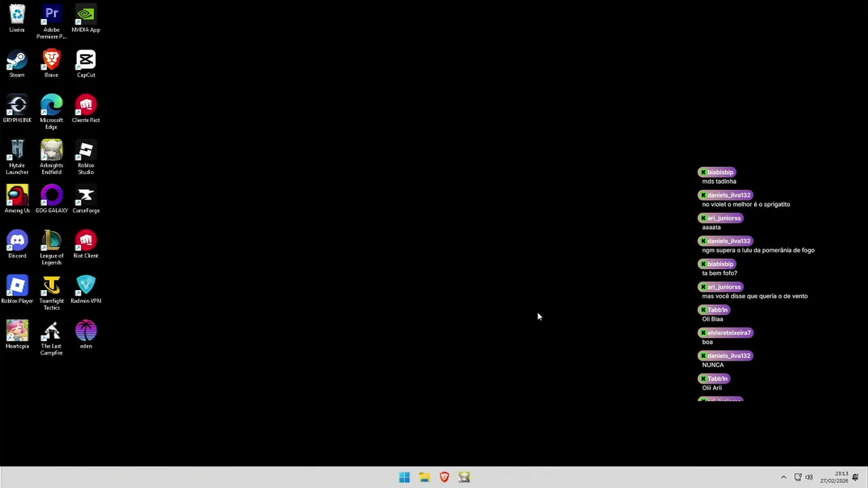868x488 pixels.
Task: Select the GRYPHLINK desktop shortcut
Action: 17,109
